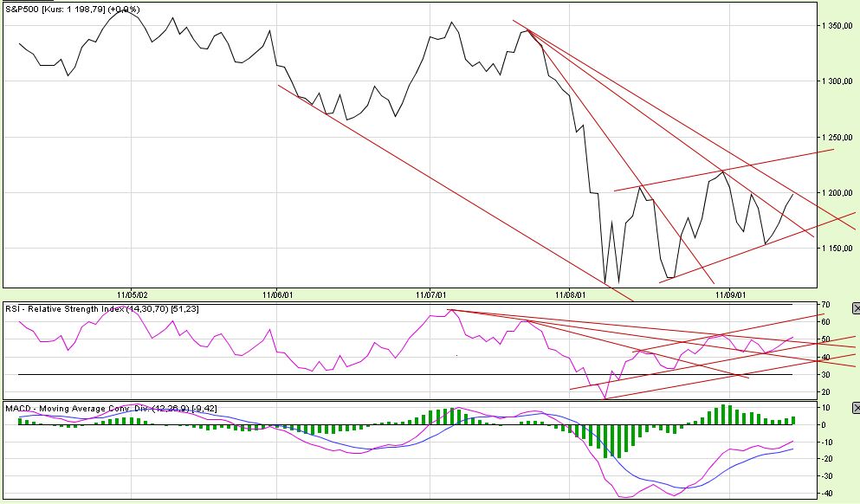Click the MACD axis value 10

[x=826, y=408]
